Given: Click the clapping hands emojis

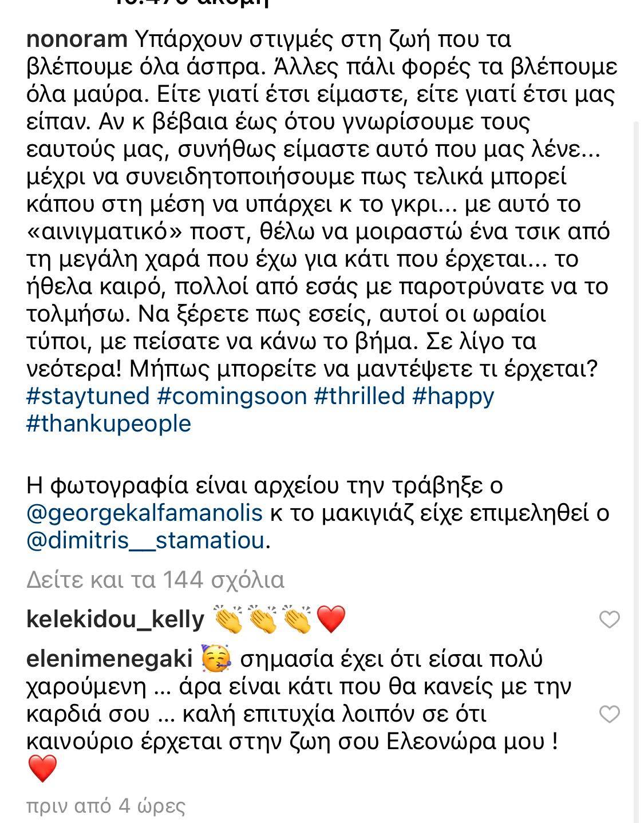Looking at the screenshot, I should (263, 620).
